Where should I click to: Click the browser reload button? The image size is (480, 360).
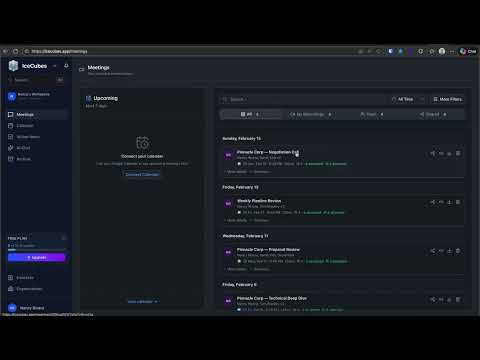click(16, 51)
